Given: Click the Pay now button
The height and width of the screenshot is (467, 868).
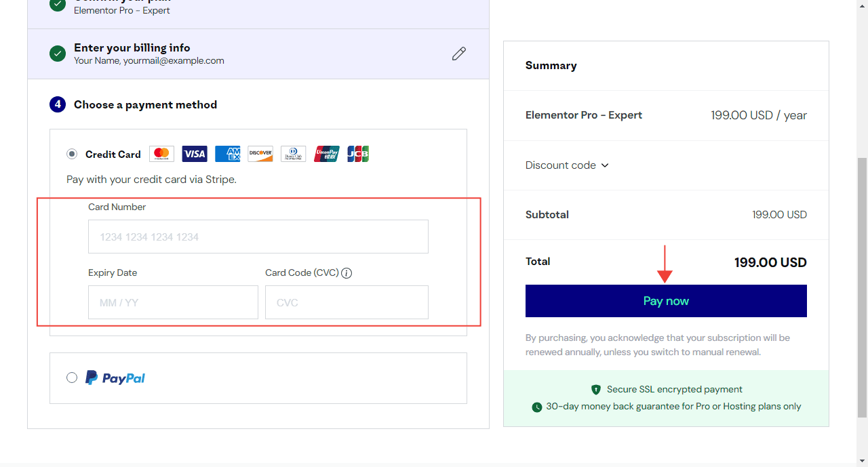Looking at the screenshot, I should click(665, 300).
